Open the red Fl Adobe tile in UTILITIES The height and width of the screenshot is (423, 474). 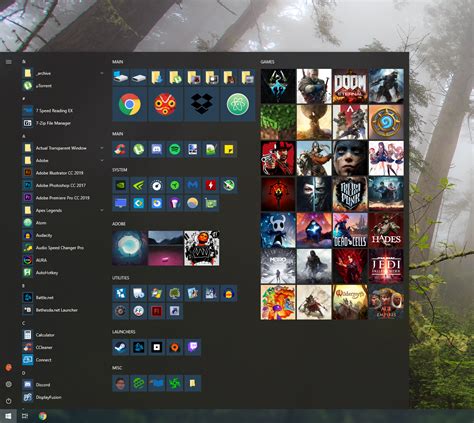tap(157, 311)
